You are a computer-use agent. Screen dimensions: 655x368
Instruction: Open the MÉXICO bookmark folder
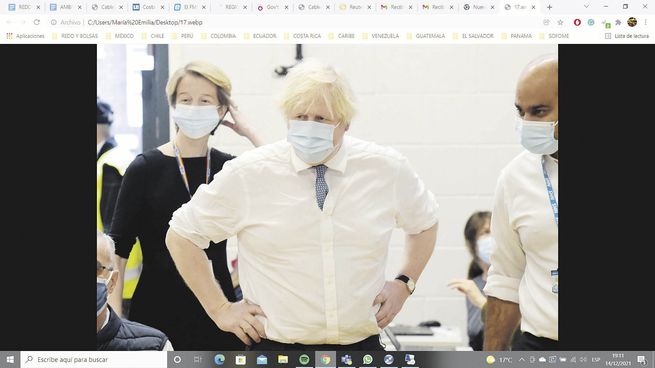pos(119,36)
